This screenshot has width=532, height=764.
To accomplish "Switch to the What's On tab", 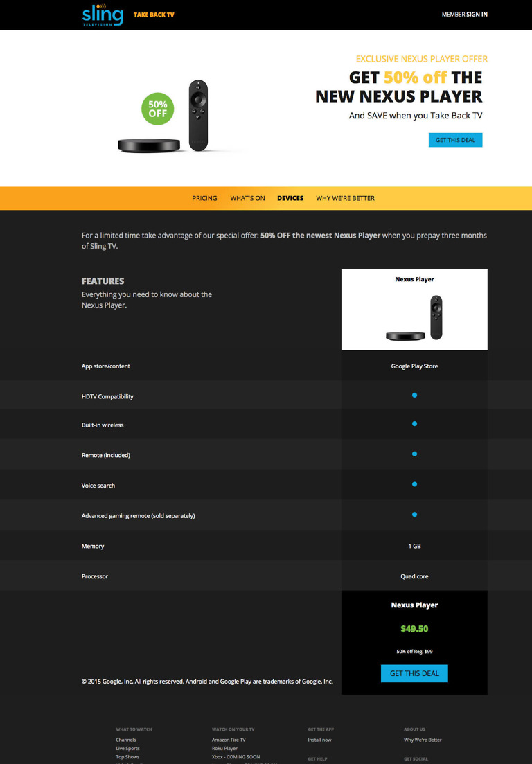I will [247, 198].
